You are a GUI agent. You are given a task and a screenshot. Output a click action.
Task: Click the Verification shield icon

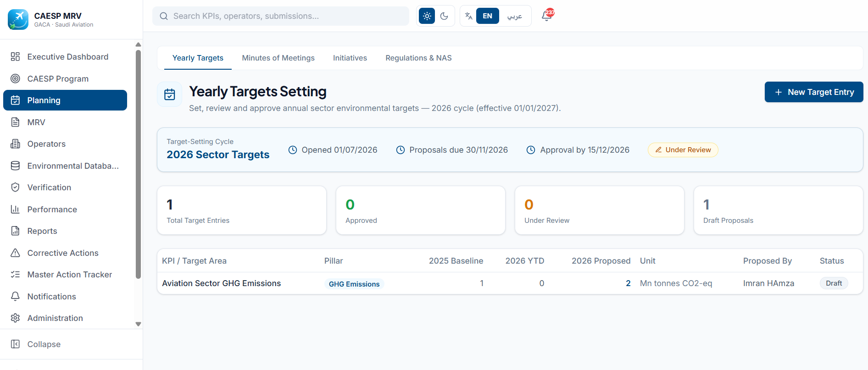tap(15, 188)
